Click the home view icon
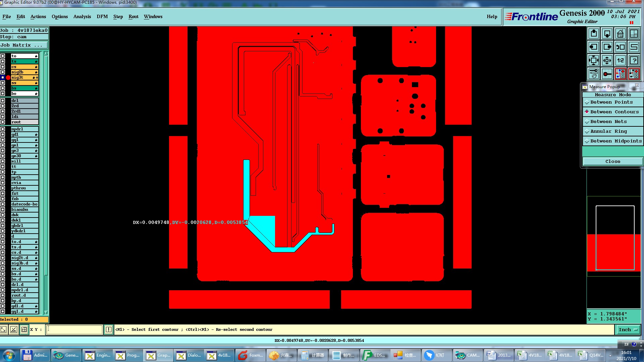This screenshot has height=362, width=644. click(x=621, y=34)
